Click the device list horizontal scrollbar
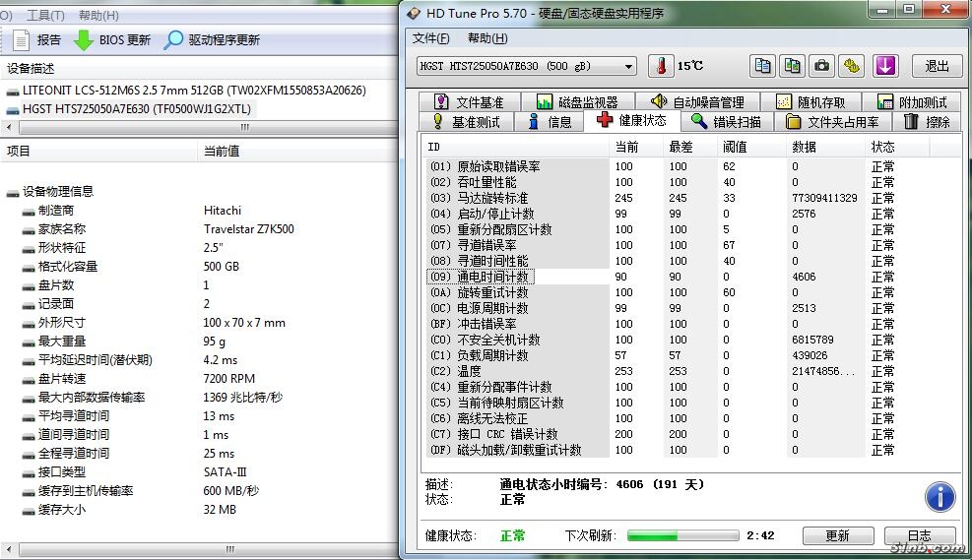Image resolution: width=972 pixels, height=560 pixels. pos(200,128)
